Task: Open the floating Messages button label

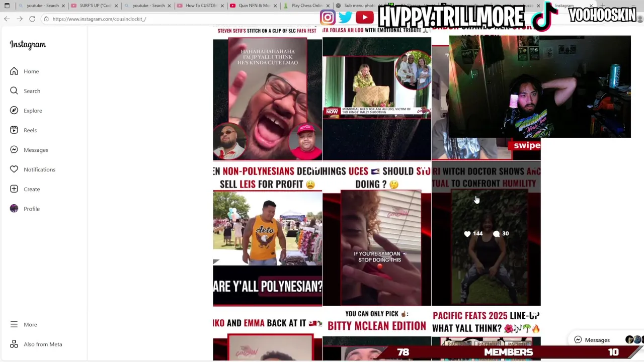Action: pyautogui.click(x=597, y=340)
